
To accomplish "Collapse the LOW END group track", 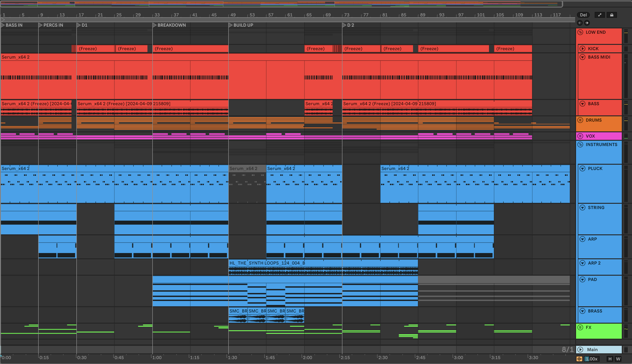I will [580, 32].
